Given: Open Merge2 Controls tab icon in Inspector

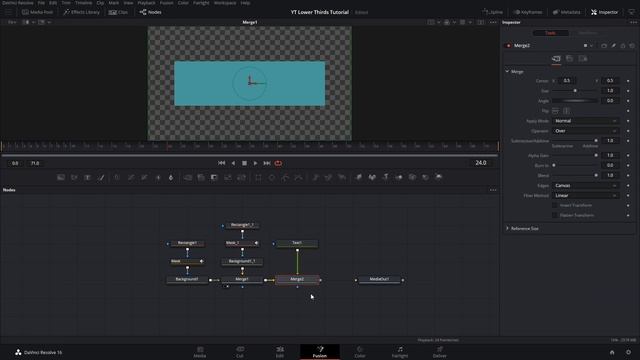Looking at the screenshot, I should [556, 59].
